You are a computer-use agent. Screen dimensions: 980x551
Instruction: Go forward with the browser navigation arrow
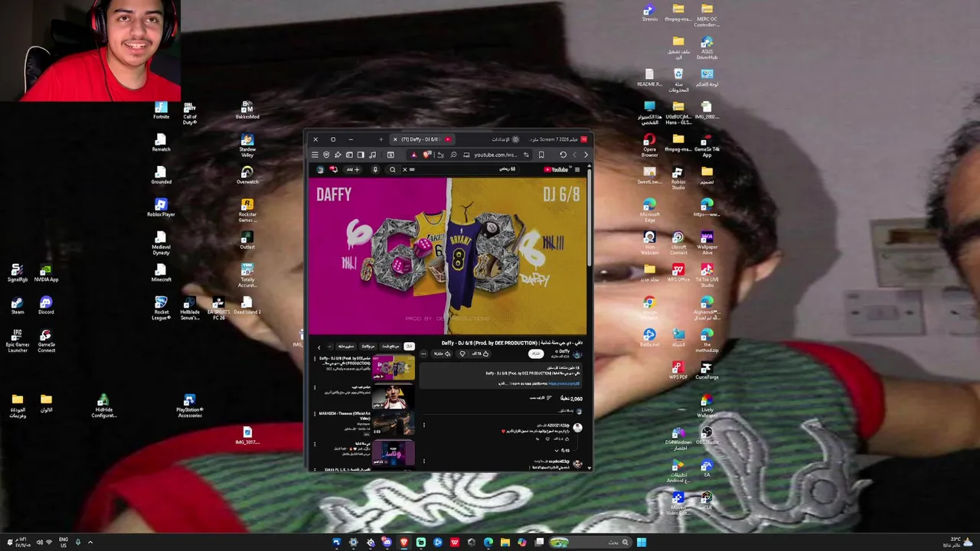point(586,155)
